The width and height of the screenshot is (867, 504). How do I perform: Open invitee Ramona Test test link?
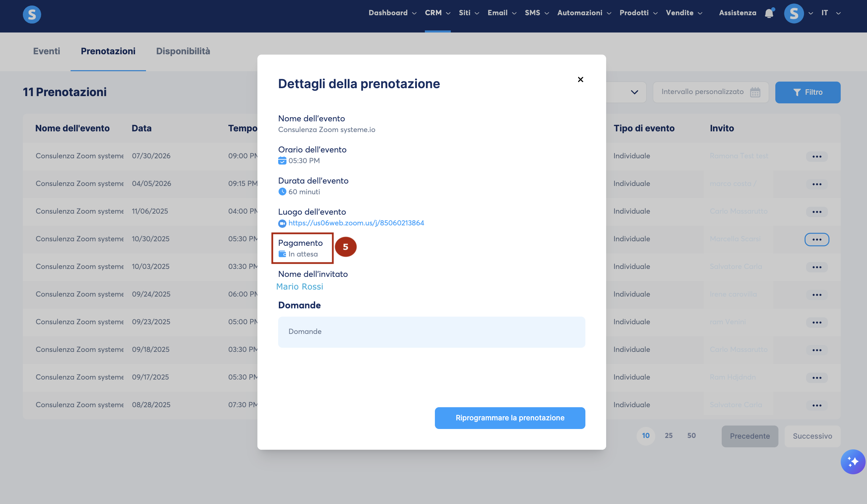click(x=739, y=156)
